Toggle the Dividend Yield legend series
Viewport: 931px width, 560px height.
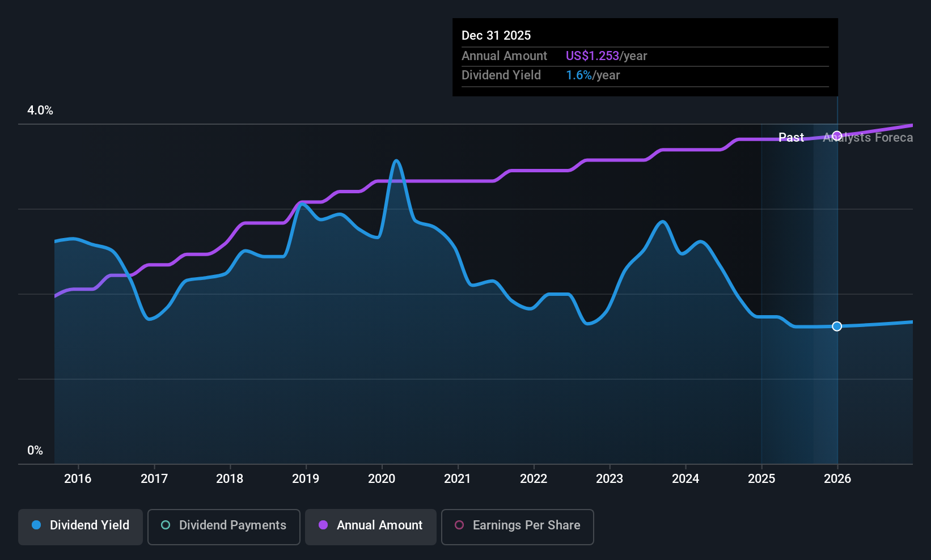[x=81, y=527]
